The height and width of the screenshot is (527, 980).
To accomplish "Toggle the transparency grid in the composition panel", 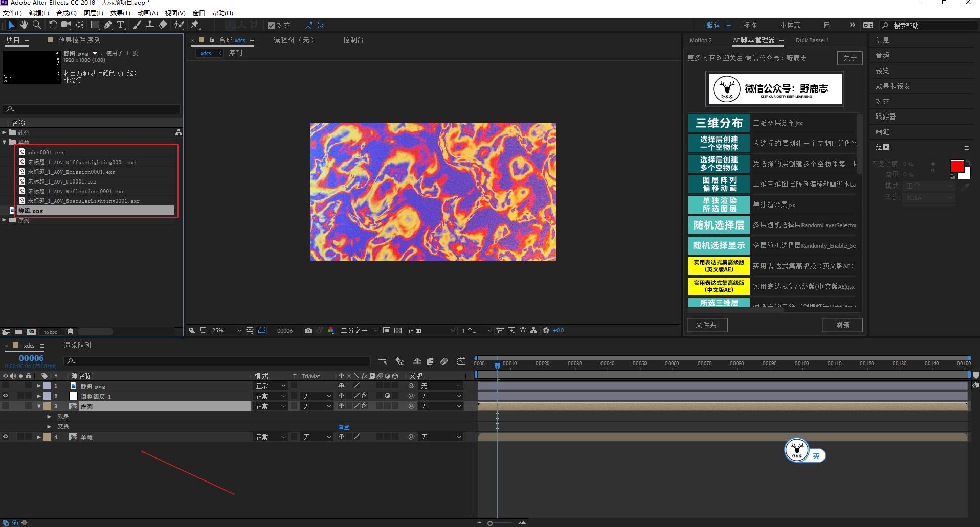I will (x=397, y=331).
